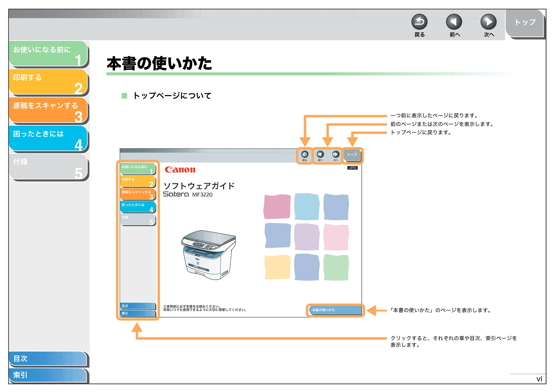Click the light blue top-middle colored square
Screen dimensions: 554x392
[x=307, y=207]
